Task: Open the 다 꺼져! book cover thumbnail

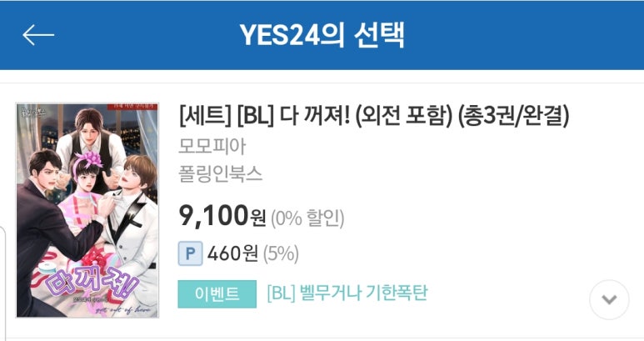Action: [x=87, y=210]
